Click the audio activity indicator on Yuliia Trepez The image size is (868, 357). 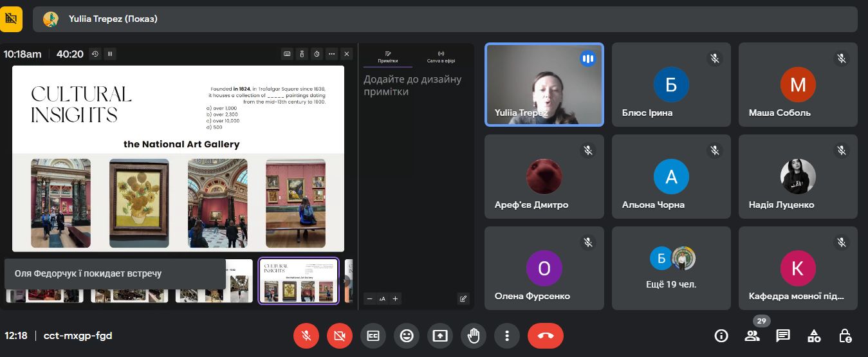(587, 59)
